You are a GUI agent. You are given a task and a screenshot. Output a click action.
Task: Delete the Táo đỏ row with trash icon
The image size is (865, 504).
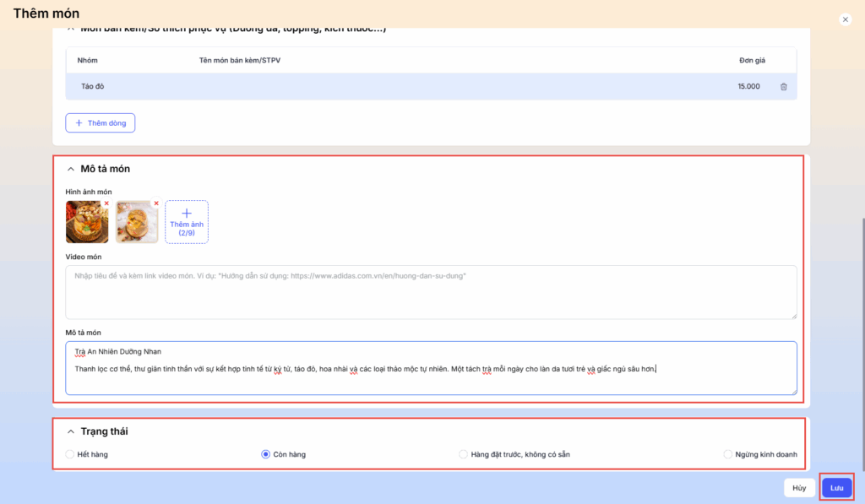[783, 87]
